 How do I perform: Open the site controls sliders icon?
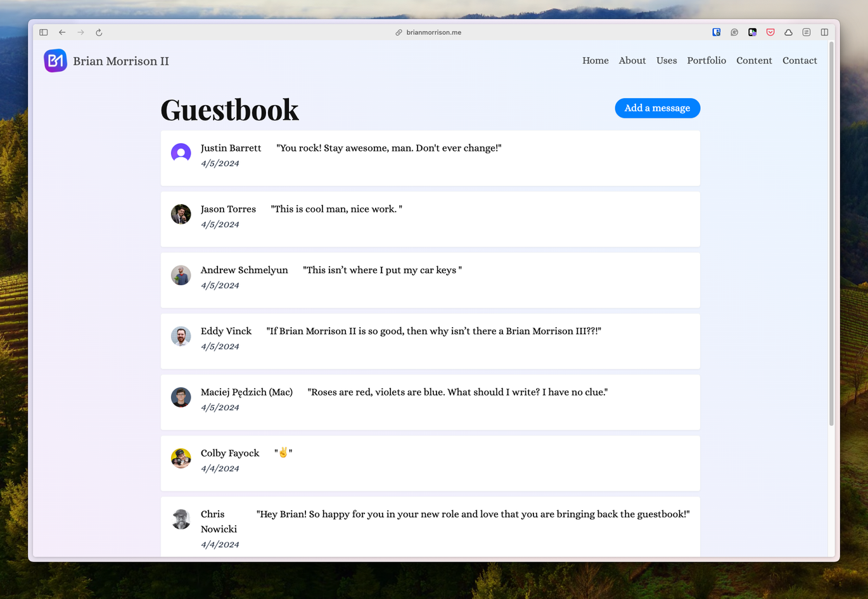807,32
